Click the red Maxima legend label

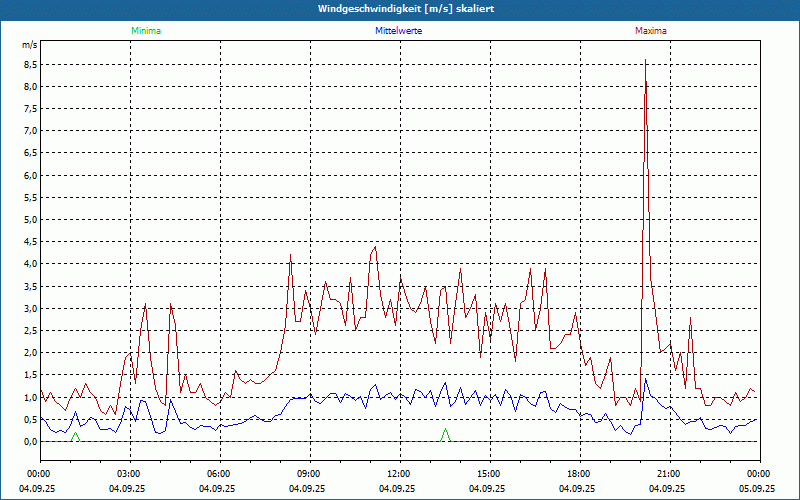pos(651,31)
